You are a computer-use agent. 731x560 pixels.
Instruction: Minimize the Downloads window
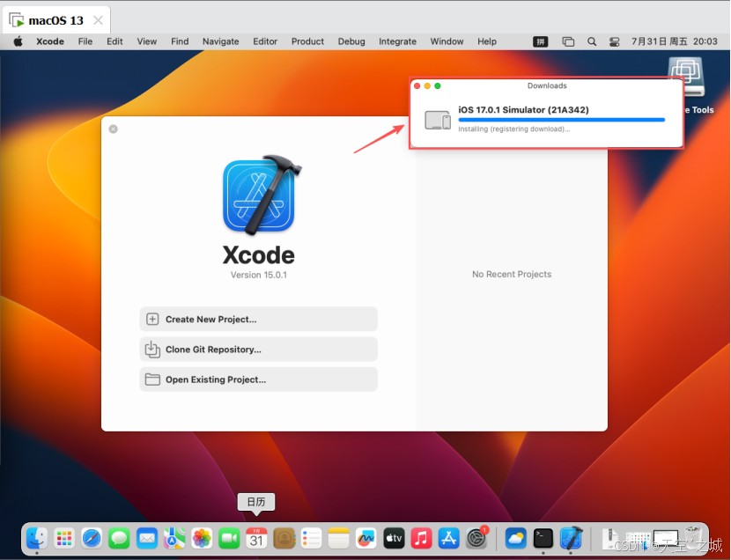pos(427,85)
